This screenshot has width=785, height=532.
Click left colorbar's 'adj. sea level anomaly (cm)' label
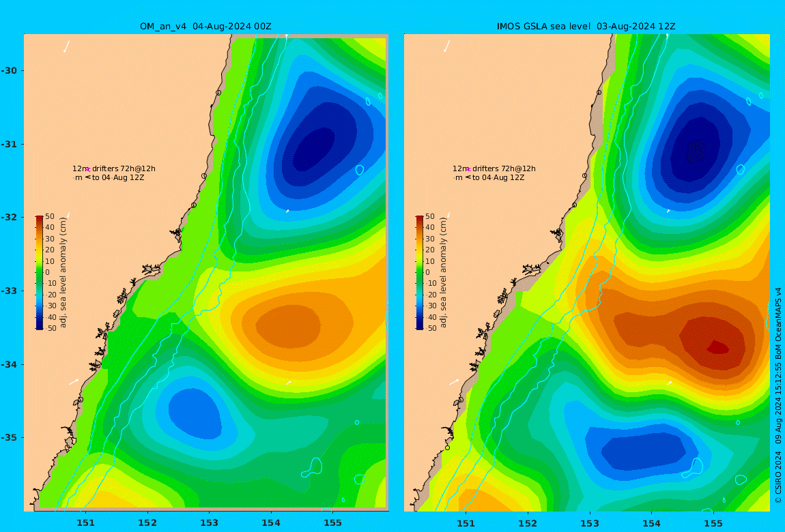click(63, 273)
